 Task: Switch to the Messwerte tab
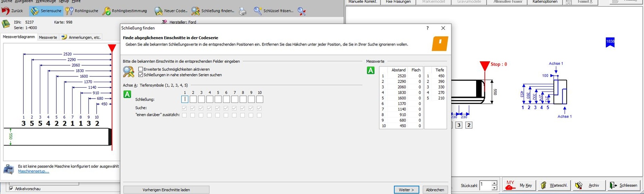coord(48,37)
